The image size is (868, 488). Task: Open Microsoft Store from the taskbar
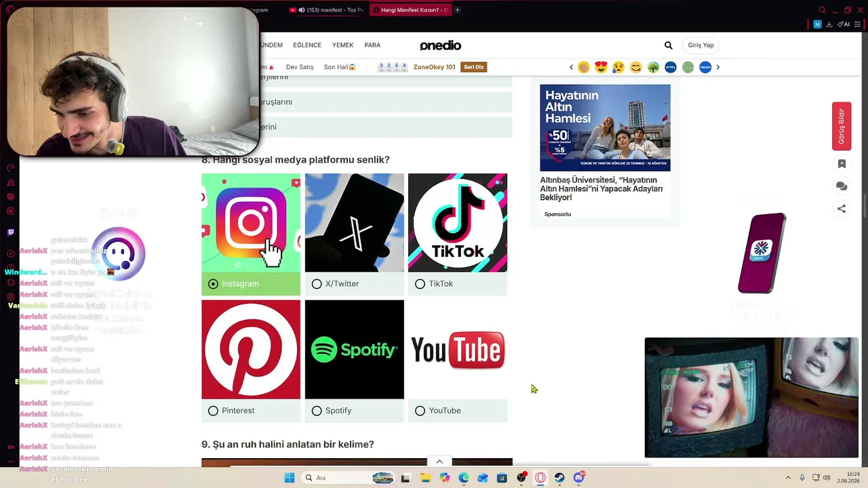[x=502, y=478]
